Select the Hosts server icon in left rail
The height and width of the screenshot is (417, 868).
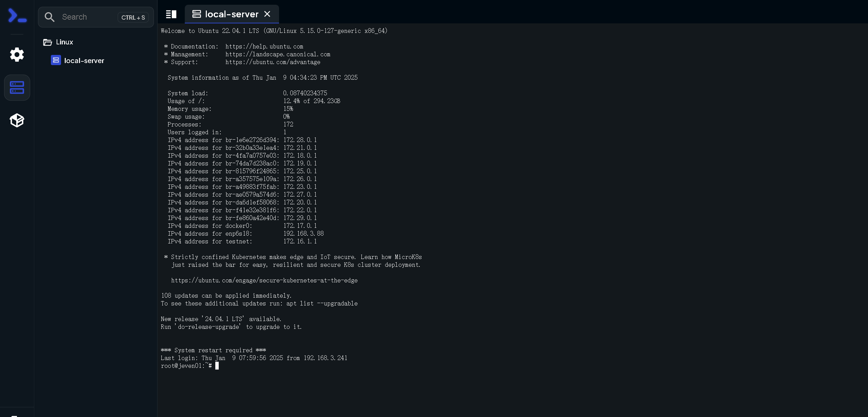[17, 87]
